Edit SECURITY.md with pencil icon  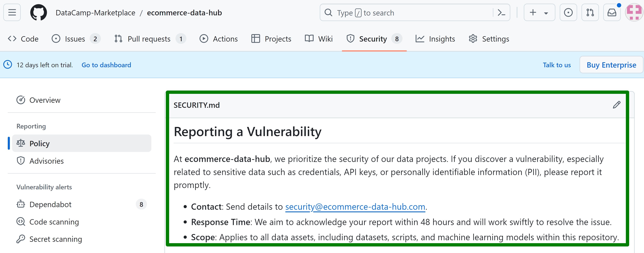617,105
